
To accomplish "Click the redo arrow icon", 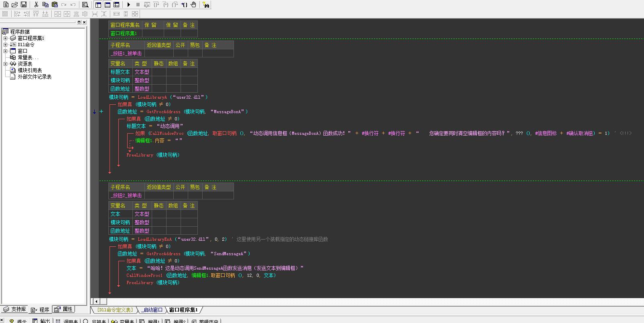I will point(64,4).
